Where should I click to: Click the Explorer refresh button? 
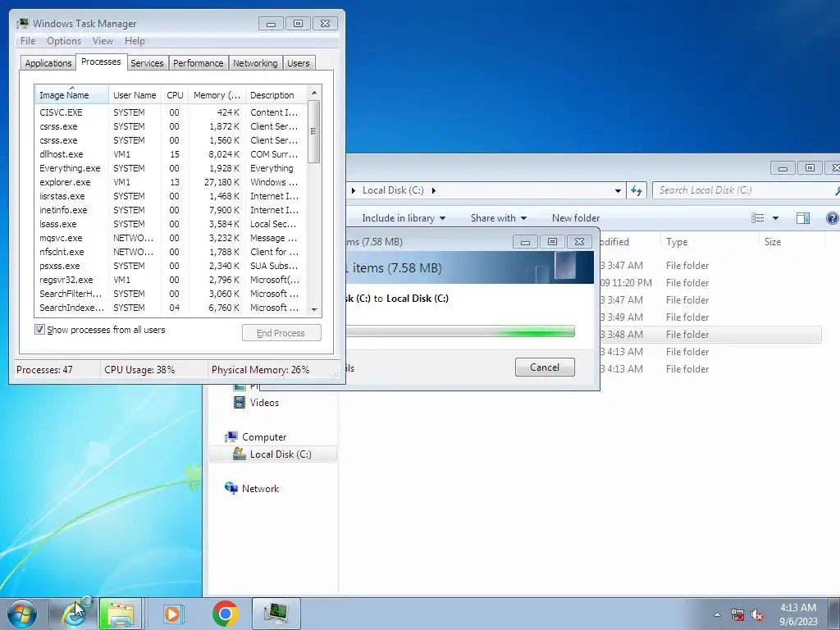pyautogui.click(x=637, y=190)
